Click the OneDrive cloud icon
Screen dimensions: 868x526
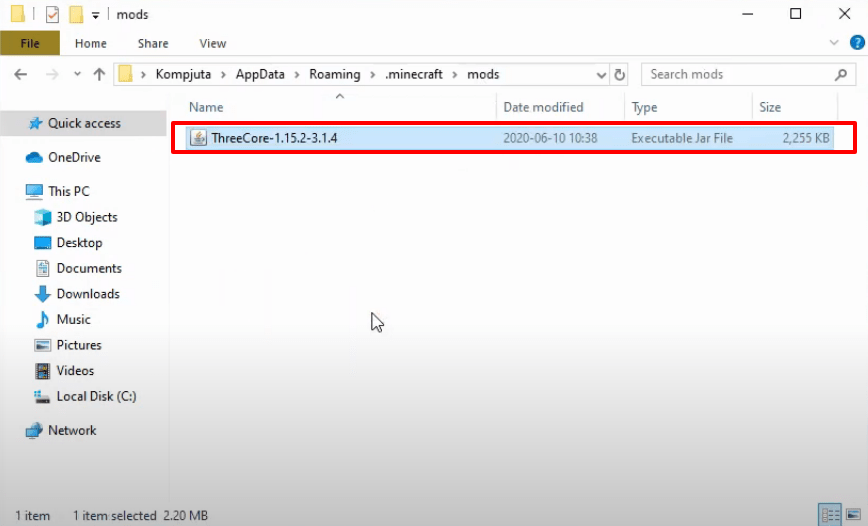tap(34, 158)
